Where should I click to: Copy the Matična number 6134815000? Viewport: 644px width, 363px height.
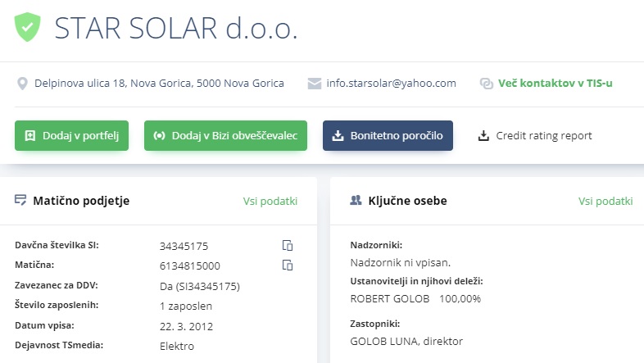[x=288, y=265]
